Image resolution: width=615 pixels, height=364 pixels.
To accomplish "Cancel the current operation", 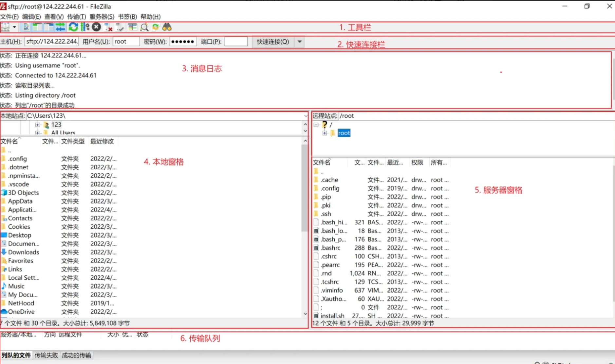I will [96, 27].
